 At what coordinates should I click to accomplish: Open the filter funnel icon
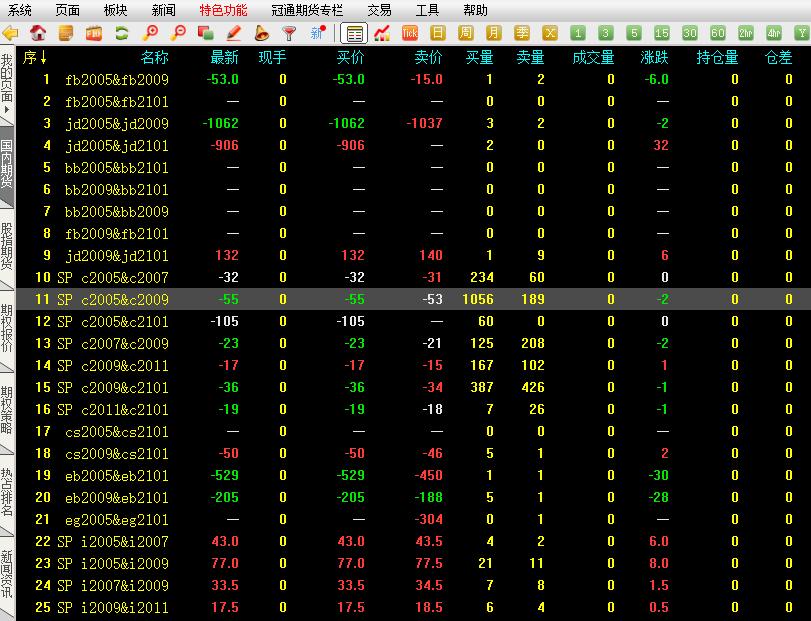(x=289, y=33)
